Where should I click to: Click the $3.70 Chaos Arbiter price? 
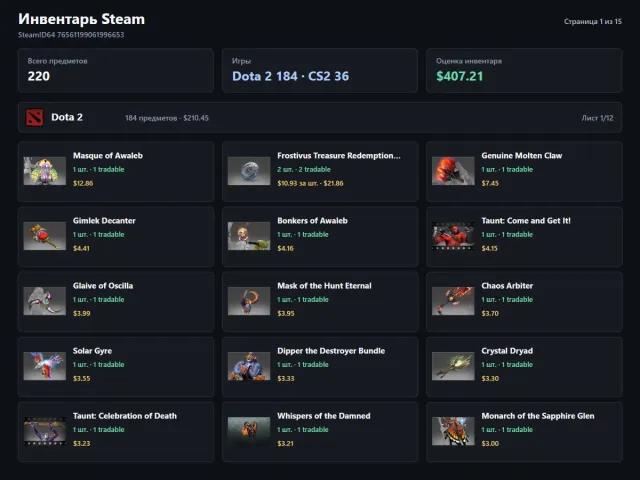point(490,313)
